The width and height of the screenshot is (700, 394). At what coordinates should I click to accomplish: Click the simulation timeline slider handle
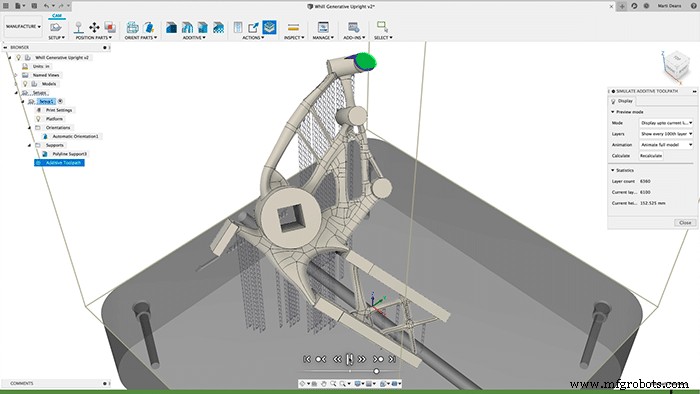pyautogui.click(x=376, y=371)
